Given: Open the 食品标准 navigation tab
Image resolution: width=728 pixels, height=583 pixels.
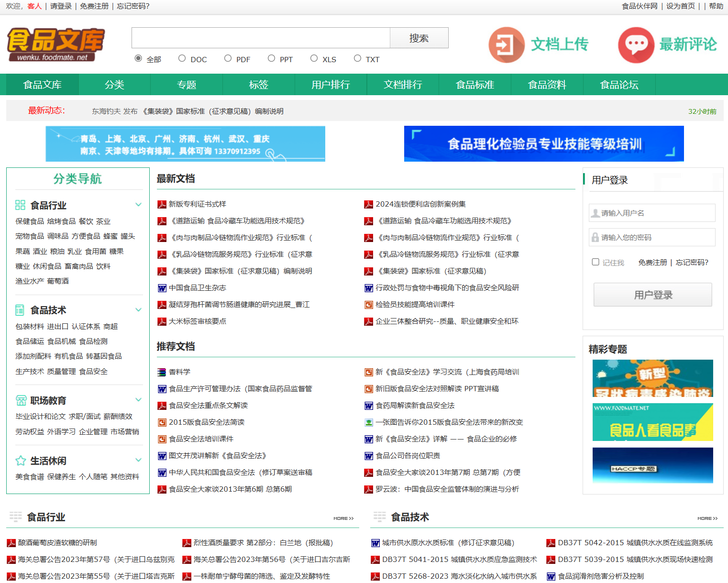Looking at the screenshot, I should coord(475,85).
